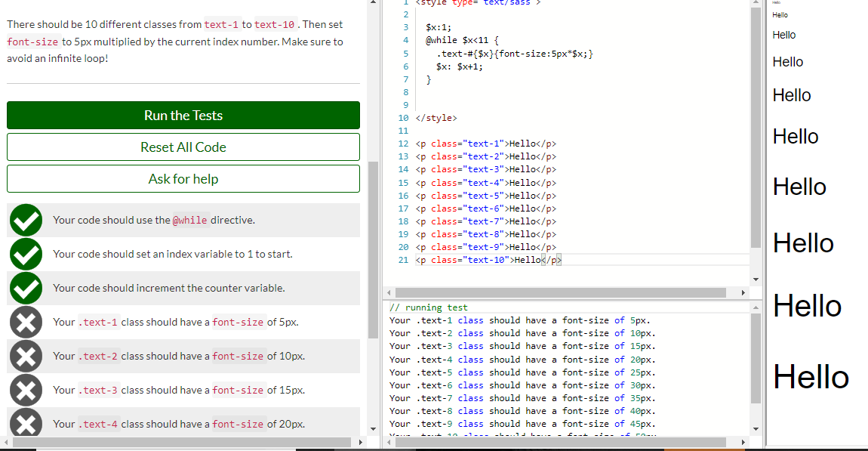Click the text-10 code term in instructions
The height and width of the screenshot is (451, 868).
[x=275, y=24]
